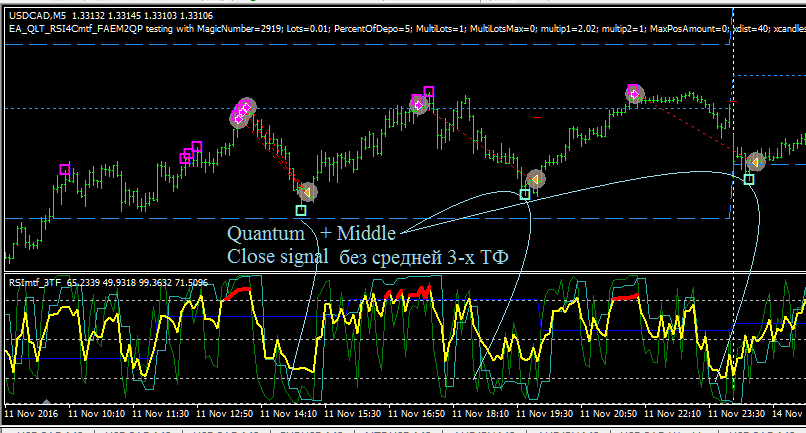
Task: Click the '11 Nov 20:50' time label
Action: pos(609,413)
